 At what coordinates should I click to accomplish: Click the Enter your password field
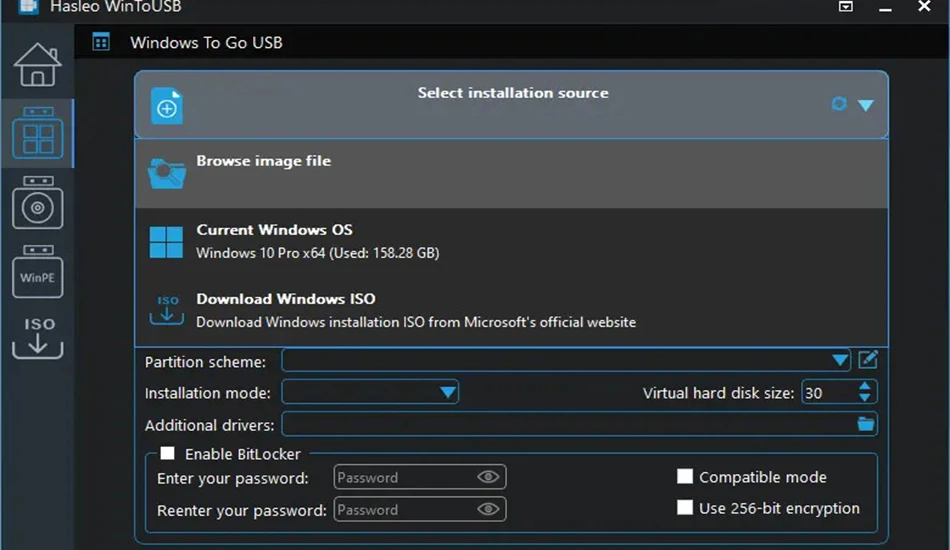click(420, 477)
